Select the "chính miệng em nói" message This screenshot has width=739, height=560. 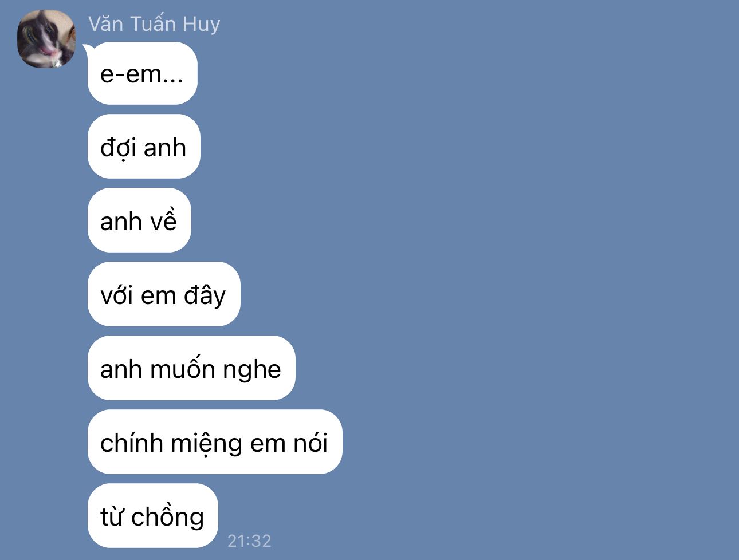tap(215, 442)
